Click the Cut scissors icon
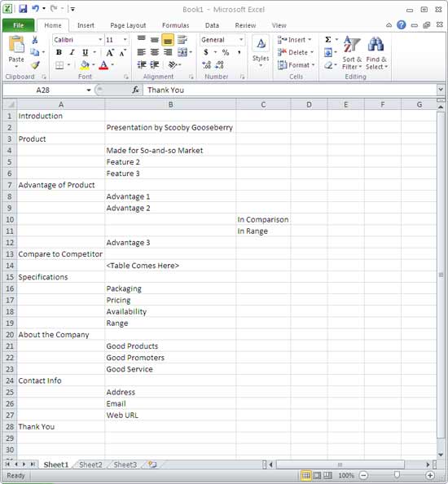Viewport: 448px width, 484px height. 35,40
